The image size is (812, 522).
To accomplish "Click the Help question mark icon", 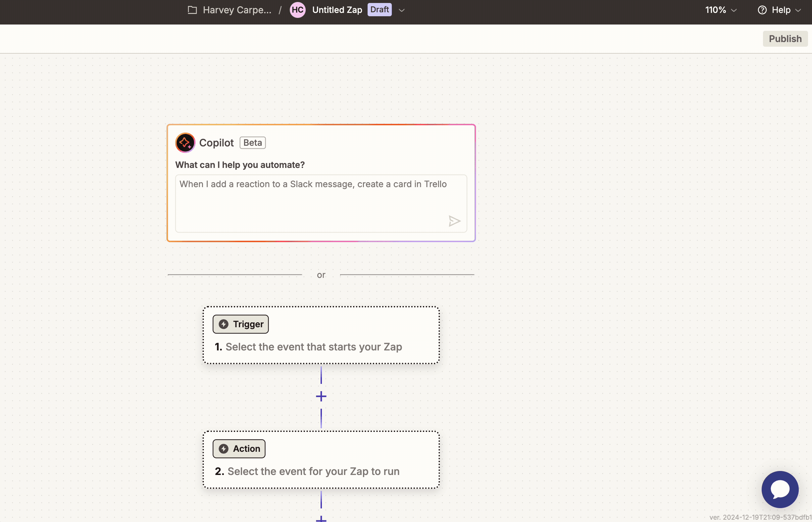I will 762,10.
